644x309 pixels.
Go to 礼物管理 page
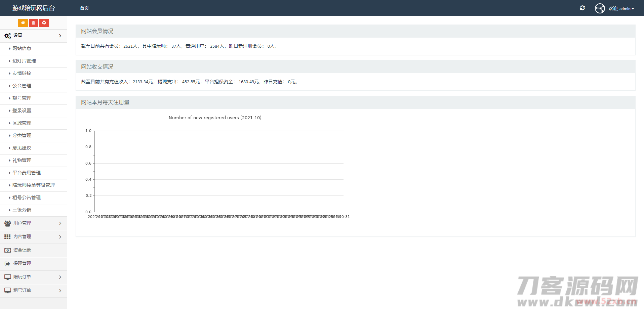(22, 160)
